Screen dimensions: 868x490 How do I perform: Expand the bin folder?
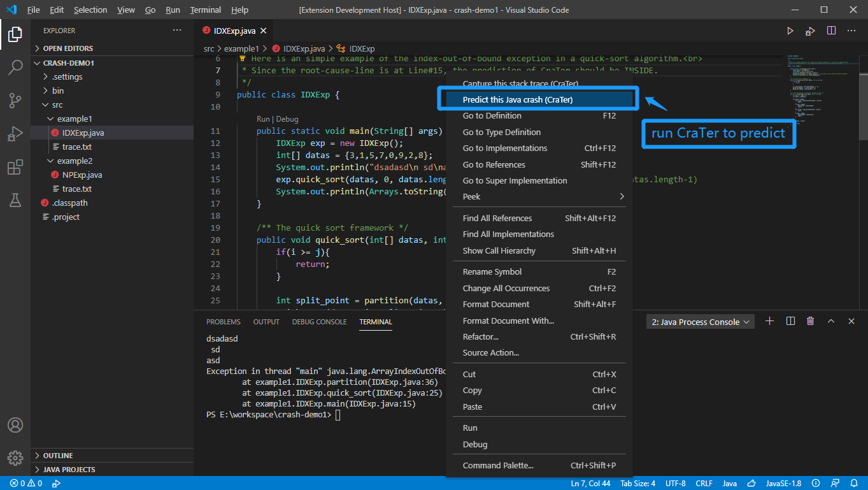(x=112, y=90)
